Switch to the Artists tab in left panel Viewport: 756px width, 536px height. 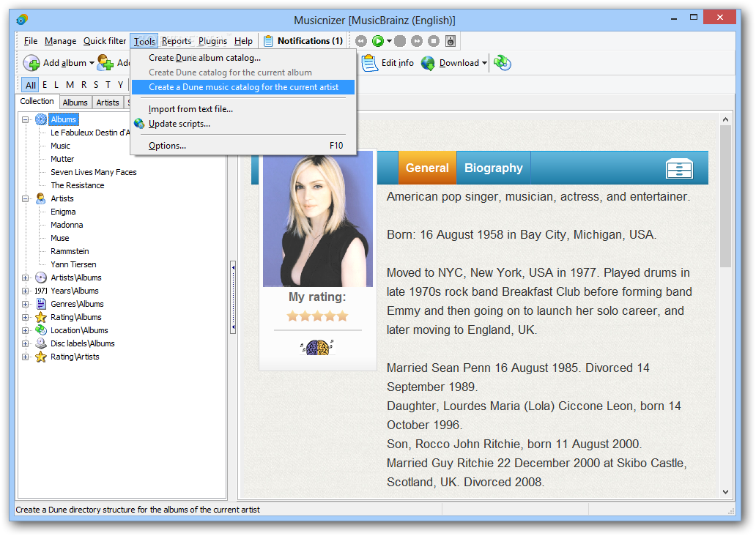click(108, 103)
